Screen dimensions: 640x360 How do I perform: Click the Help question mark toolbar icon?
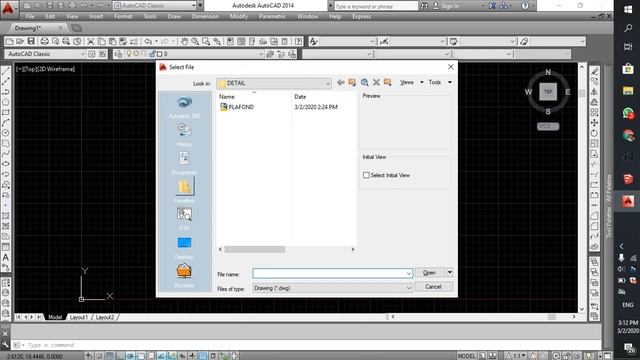[x=298, y=41]
